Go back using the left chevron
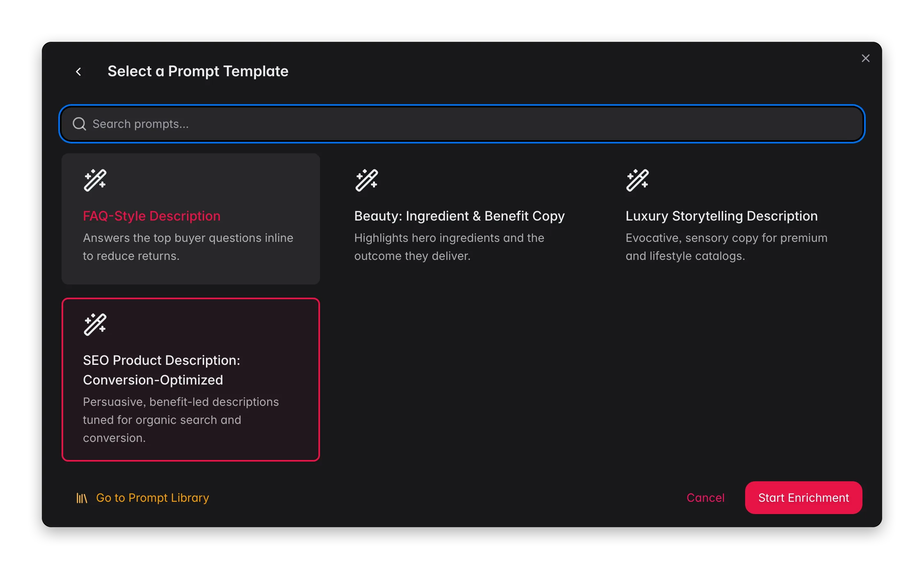The height and width of the screenshot is (569, 924). (x=78, y=72)
